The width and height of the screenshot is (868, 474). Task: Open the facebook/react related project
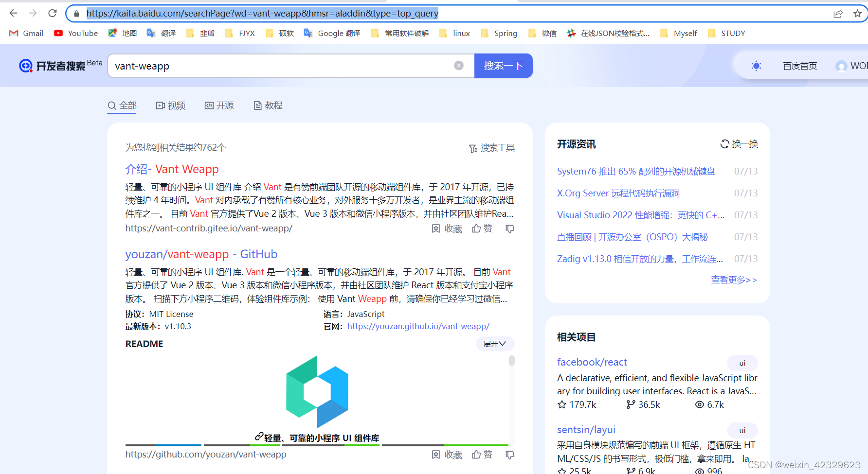coord(592,362)
